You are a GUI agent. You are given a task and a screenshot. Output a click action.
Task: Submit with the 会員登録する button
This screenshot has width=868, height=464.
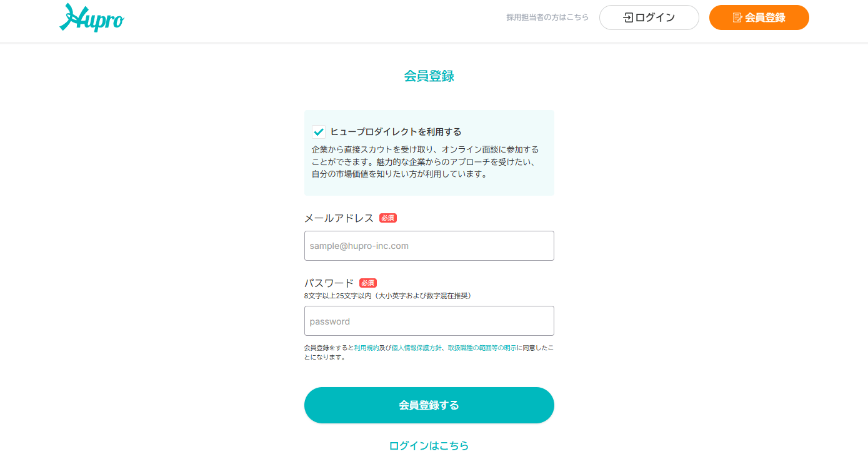(x=429, y=405)
